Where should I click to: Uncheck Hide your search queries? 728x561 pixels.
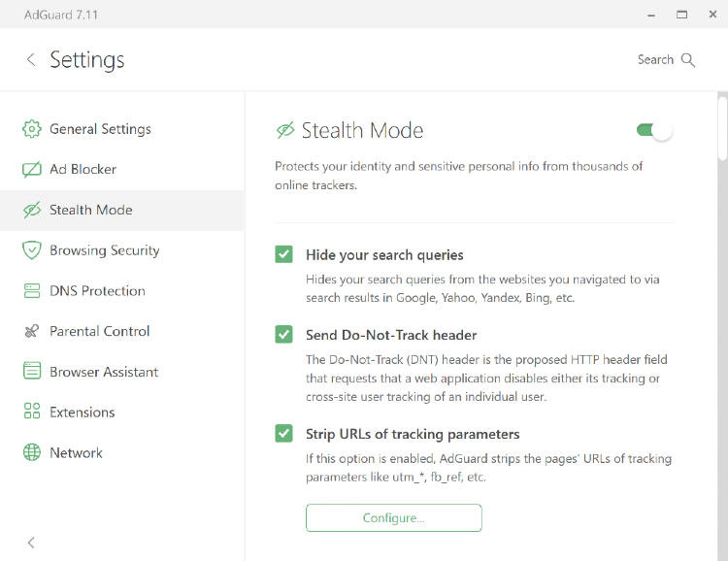point(283,255)
